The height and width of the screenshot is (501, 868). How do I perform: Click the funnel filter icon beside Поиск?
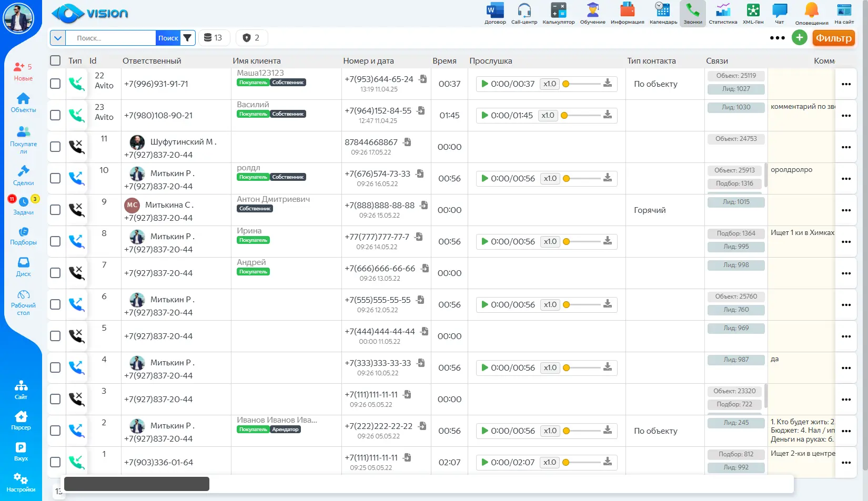tap(187, 38)
